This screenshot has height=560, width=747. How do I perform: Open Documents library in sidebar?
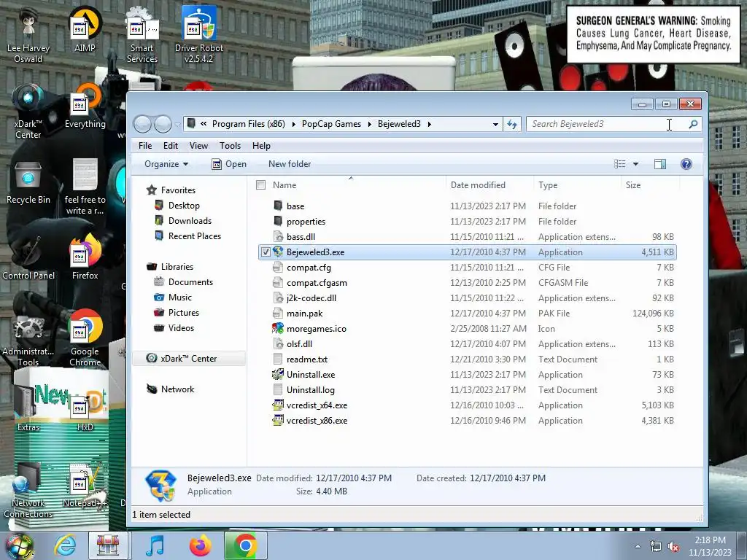190,282
